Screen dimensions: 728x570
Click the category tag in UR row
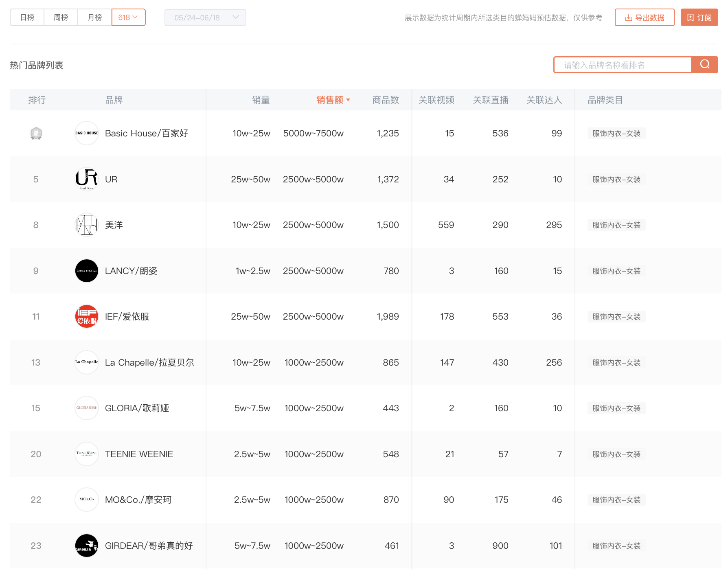click(x=616, y=179)
